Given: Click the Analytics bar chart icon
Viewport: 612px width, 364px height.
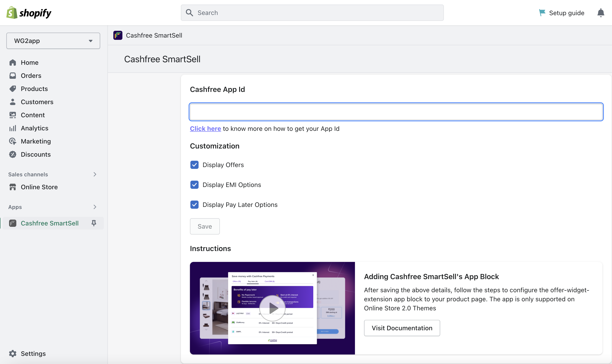Looking at the screenshot, I should [13, 128].
